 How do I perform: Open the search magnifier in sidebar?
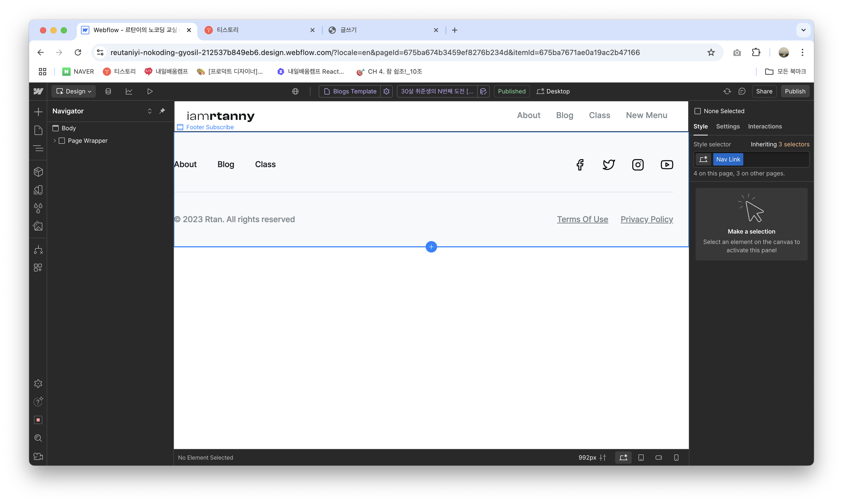click(38, 438)
